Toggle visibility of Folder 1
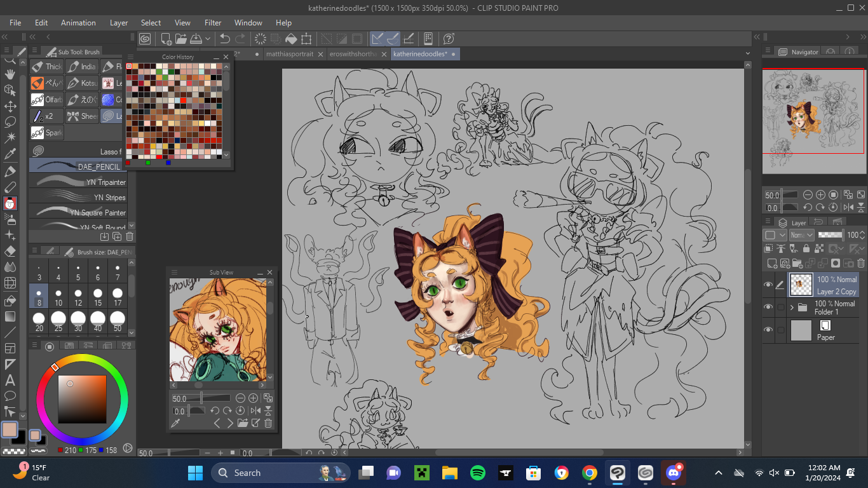This screenshot has height=488, width=868. click(768, 308)
